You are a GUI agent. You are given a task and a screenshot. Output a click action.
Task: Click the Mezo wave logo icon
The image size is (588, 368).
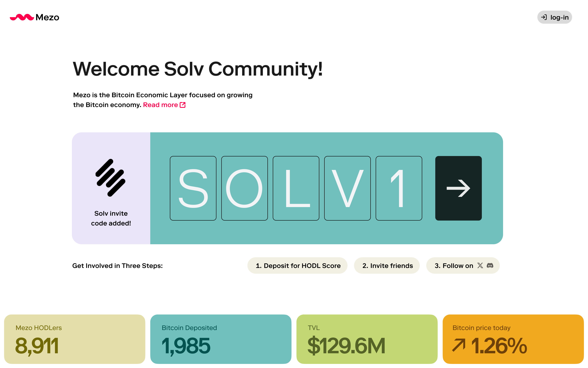(x=22, y=17)
